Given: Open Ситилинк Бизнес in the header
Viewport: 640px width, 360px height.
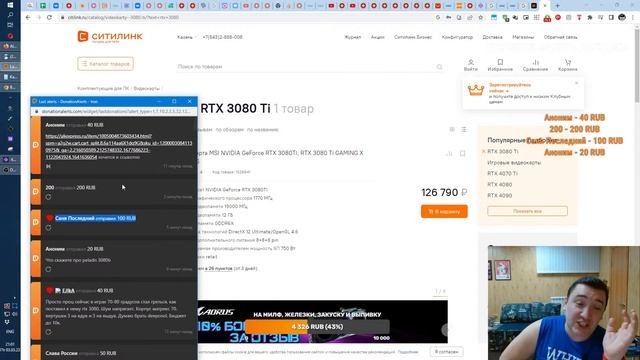Looking at the screenshot, I should [413, 37].
